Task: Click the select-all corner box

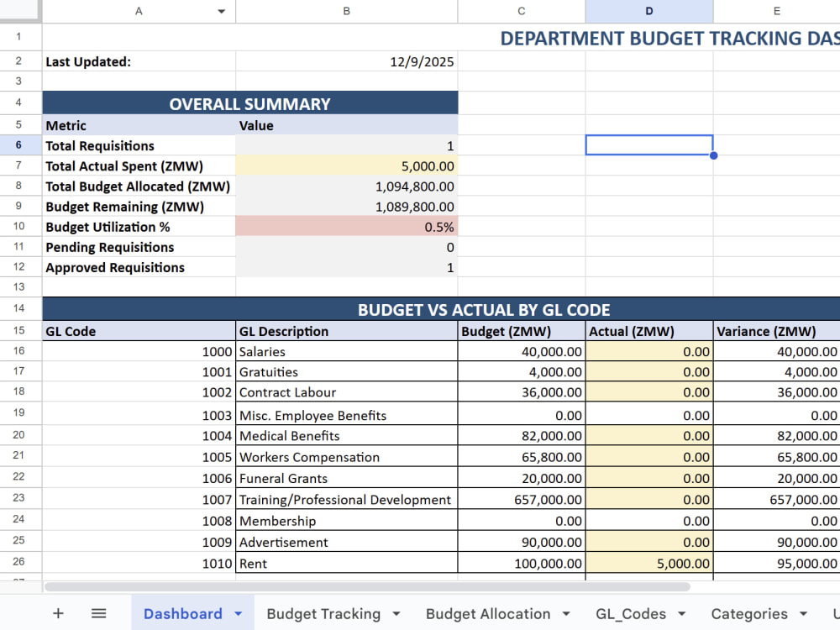Action: click(x=20, y=11)
